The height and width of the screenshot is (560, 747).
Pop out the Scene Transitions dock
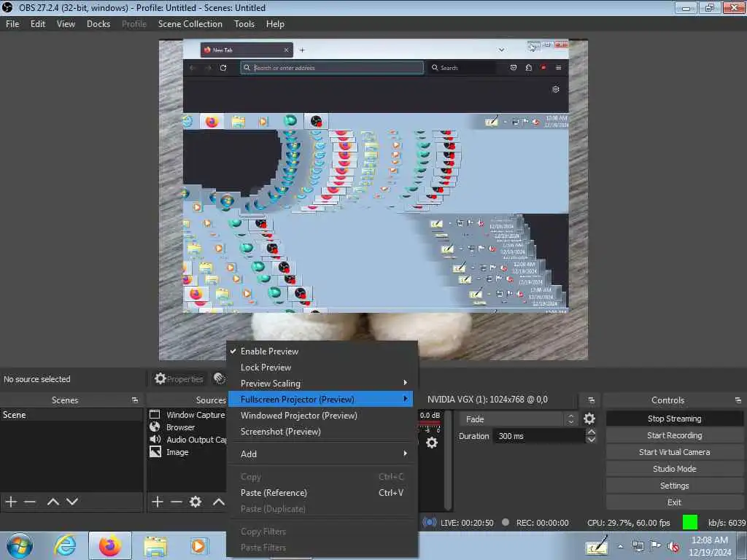point(591,400)
